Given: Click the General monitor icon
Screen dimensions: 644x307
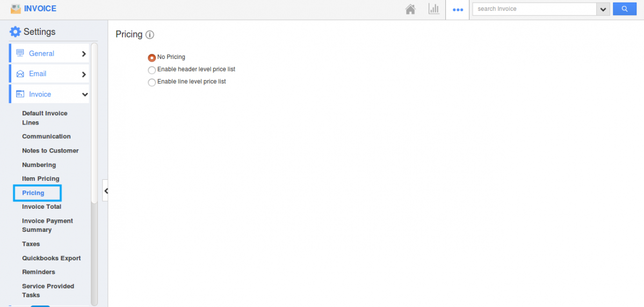Looking at the screenshot, I should (20, 53).
